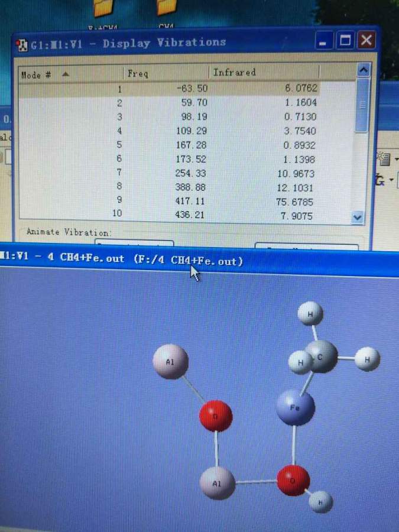
Task: Click scroll down arrow of vibrations list
Action: [357, 218]
